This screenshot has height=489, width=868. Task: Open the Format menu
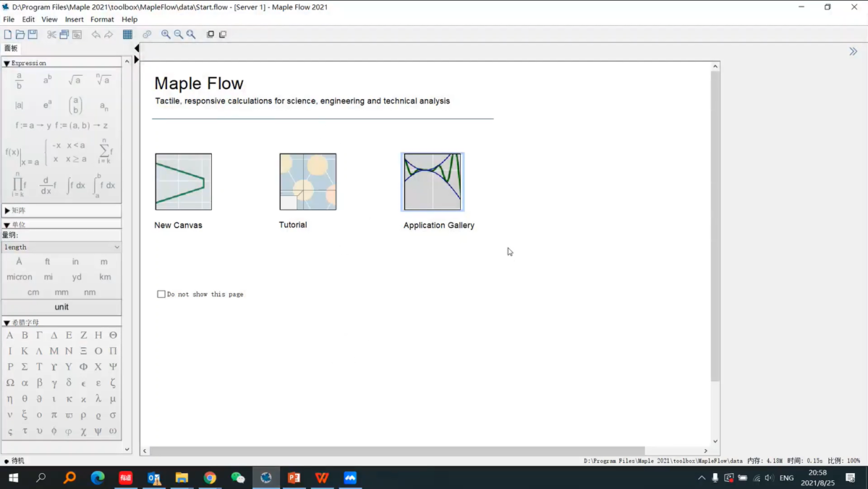pyautogui.click(x=102, y=20)
